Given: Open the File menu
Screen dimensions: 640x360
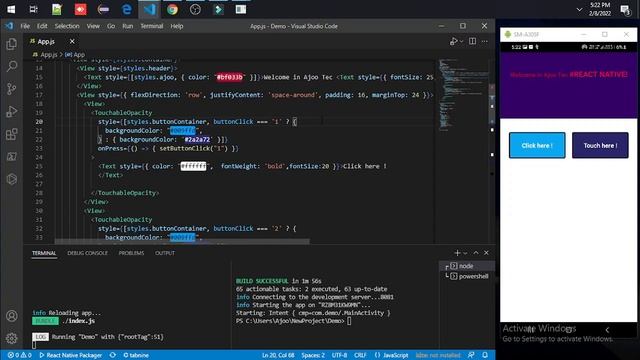Looking at the screenshot, I should [25, 26].
